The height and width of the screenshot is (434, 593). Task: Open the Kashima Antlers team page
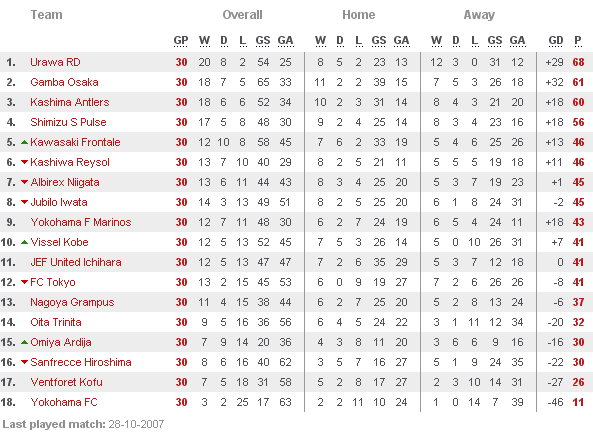coord(70,102)
